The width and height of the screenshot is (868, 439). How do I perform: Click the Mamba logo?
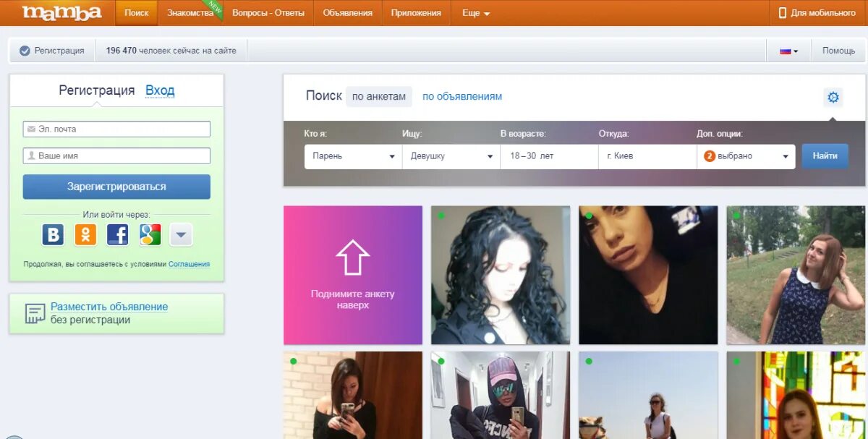point(61,13)
